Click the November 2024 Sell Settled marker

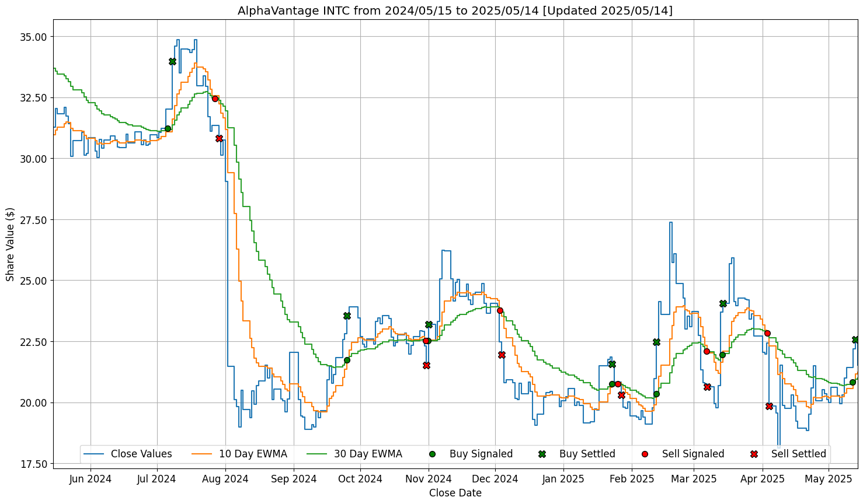pos(426,365)
